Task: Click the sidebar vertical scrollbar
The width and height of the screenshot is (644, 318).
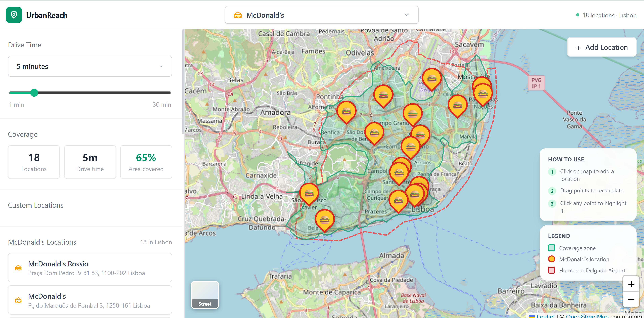Action: click(183, 81)
